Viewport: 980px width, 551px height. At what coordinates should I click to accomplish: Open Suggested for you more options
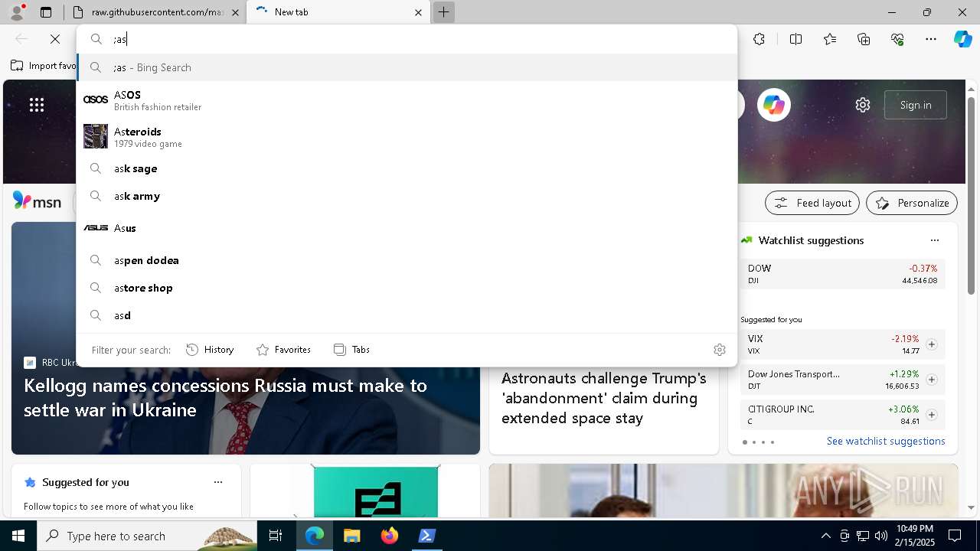(218, 482)
